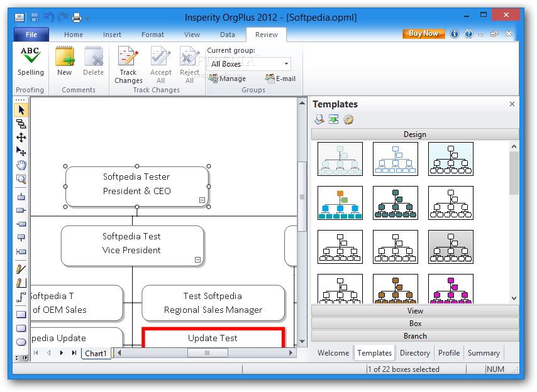The height and width of the screenshot is (392, 537).
Task: Click the add manager box tool
Action: click(x=21, y=197)
